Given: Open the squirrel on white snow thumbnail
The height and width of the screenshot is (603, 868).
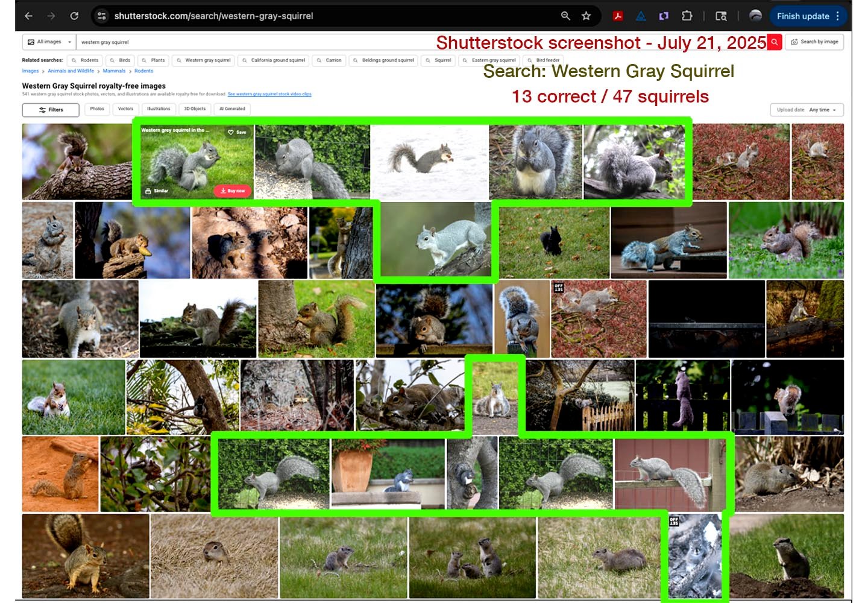Looking at the screenshot, I should coord(429,161).
